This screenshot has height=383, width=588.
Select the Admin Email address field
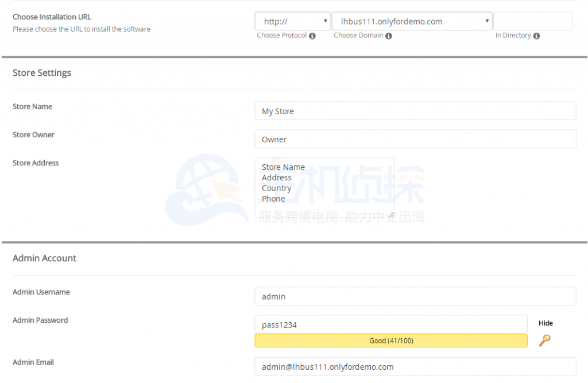point(415,366)
